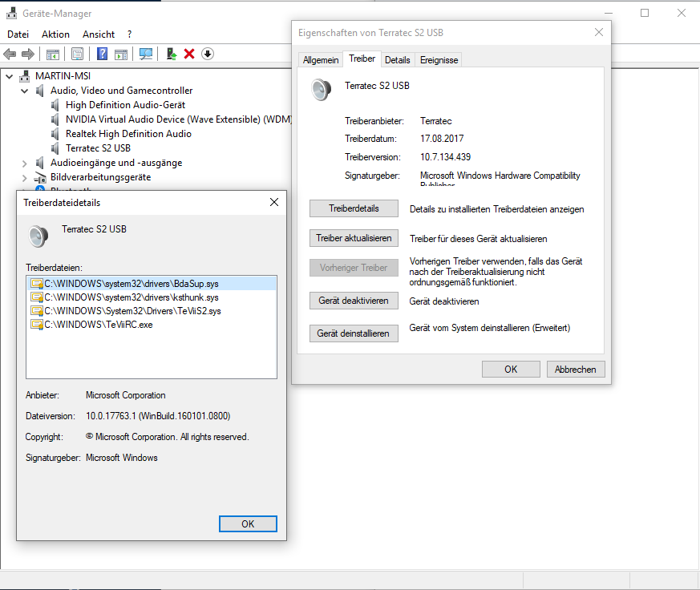This screenshot has height=590, width=700.
Task: Click the Help question mark toolbar icon
Action: [102, 54]
